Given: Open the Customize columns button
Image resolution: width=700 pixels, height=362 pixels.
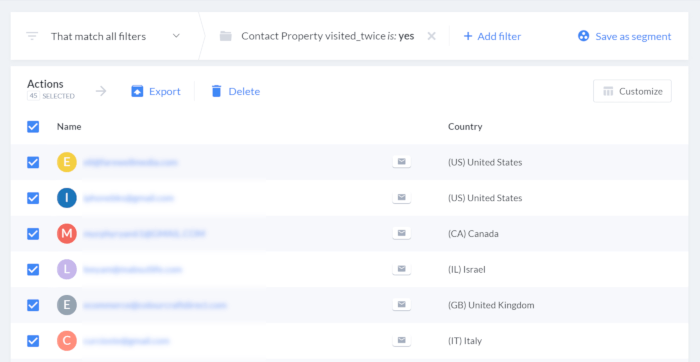Looking at the screenshot, I should [632, 91].
